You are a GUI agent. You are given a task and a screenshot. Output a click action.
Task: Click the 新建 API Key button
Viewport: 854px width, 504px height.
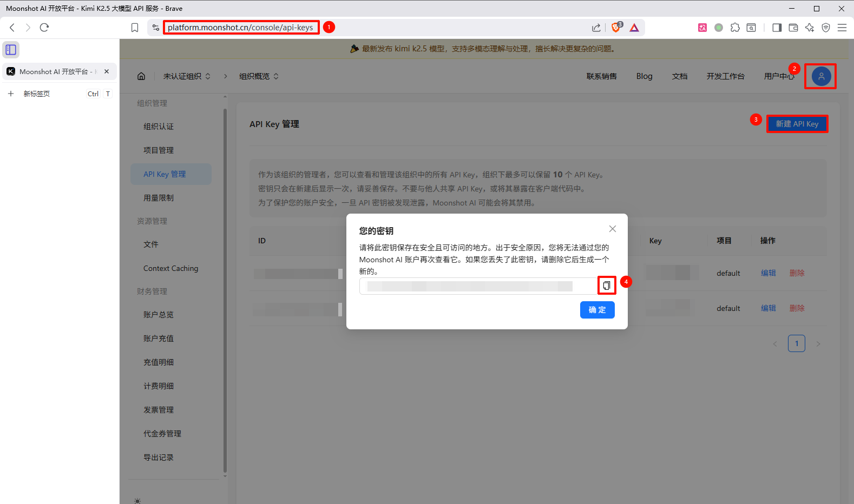coord(797,124)
